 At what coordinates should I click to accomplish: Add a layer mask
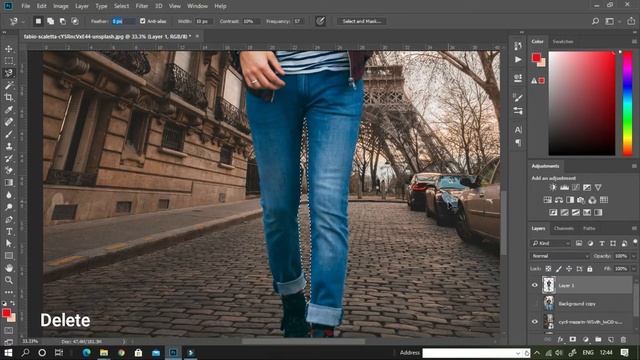coord(573,340)
